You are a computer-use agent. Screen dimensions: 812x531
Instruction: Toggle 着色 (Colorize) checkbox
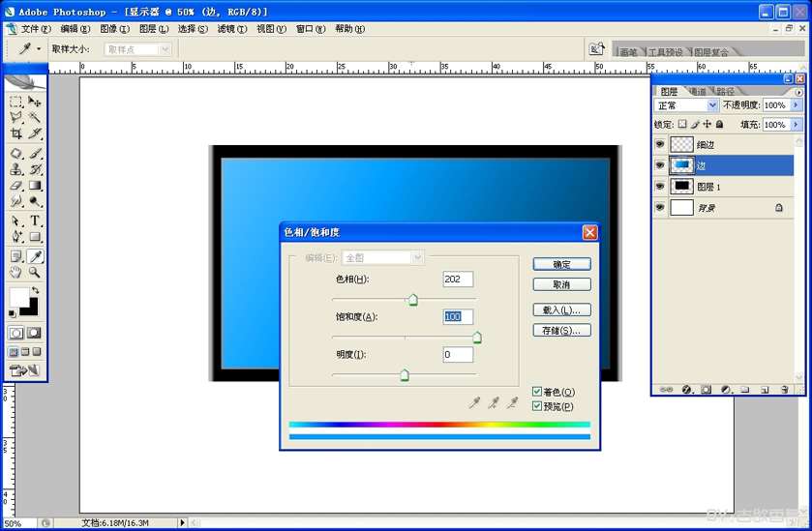click(x=537, y=392)
